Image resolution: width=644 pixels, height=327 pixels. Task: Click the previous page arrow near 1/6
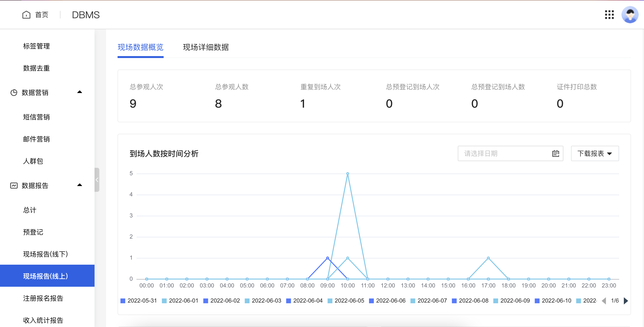coord(604,301)
